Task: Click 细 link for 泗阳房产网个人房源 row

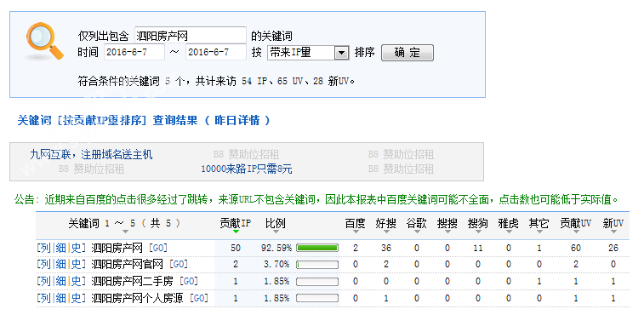Action: point(60,298)
